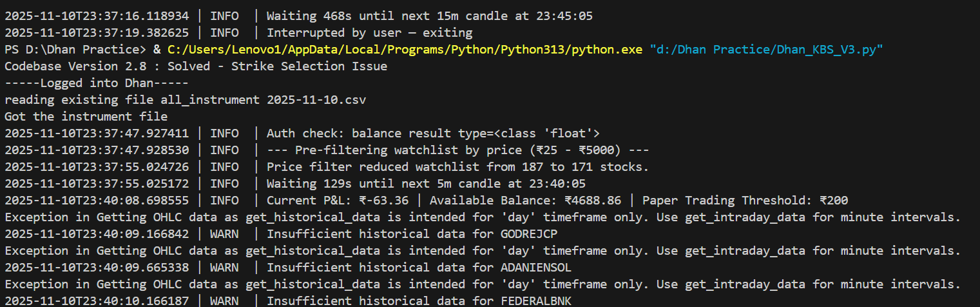
Task: Click the python.exe executable path
Action: tap(405, 50)
